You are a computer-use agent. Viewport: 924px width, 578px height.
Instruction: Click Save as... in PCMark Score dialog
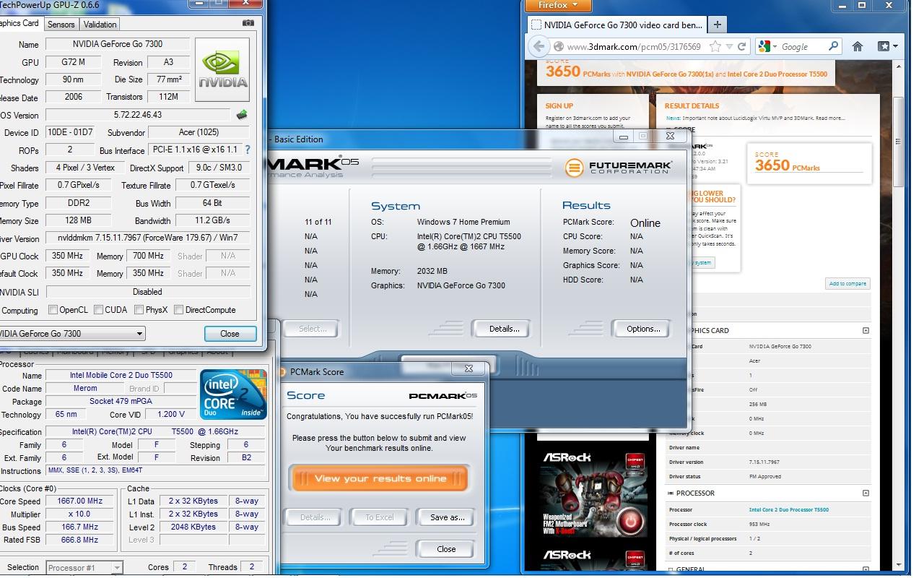(x=447, y=517)
